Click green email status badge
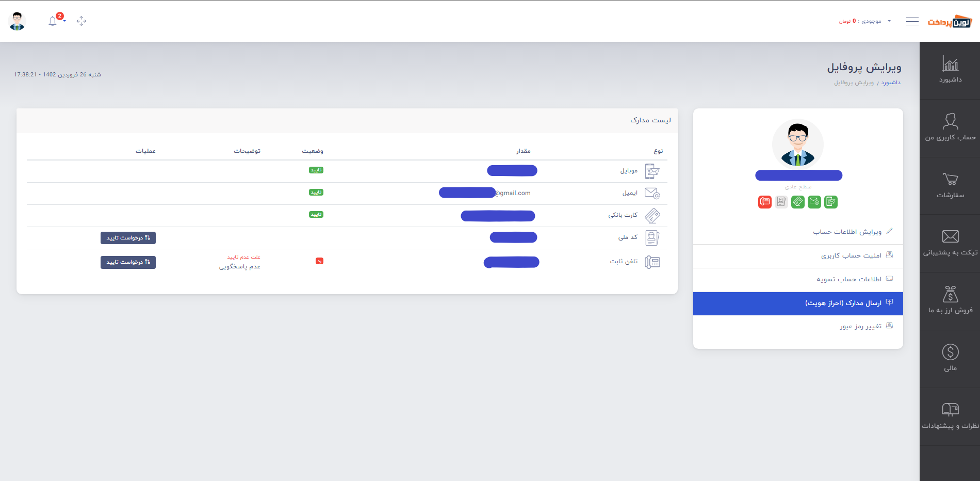This screenshot has width=980, height=481. pos(814,202)
